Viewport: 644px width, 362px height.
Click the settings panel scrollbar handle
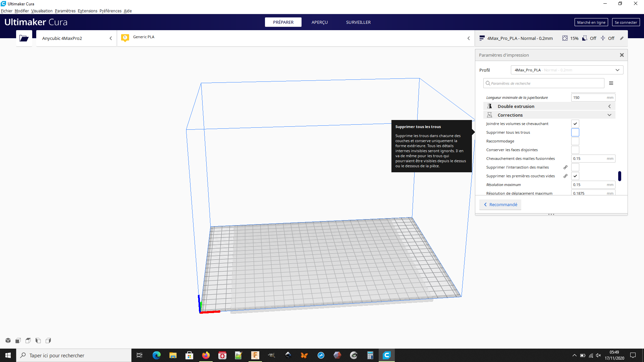620,176
